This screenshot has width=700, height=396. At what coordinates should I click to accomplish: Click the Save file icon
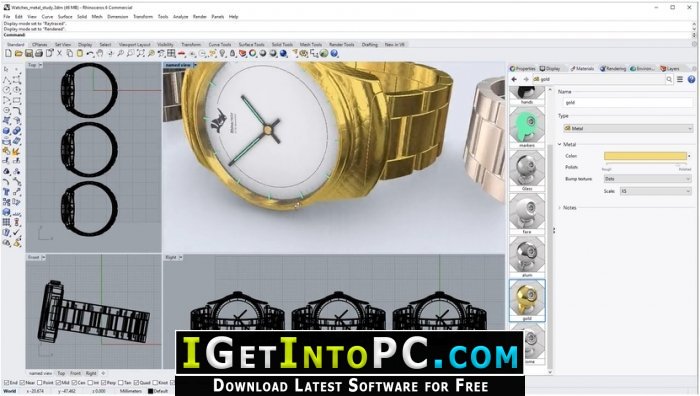coord(29,54)
